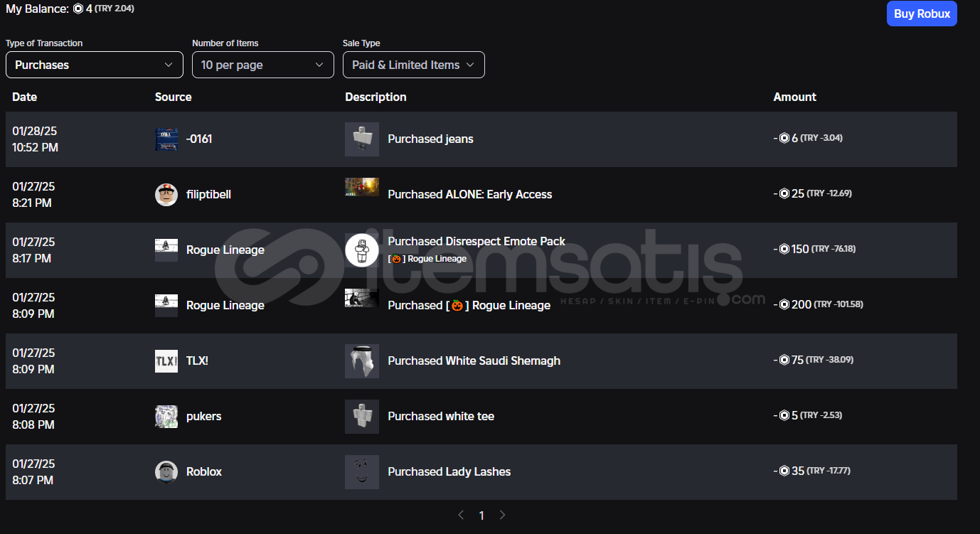Click the filiptibell profile avatar
The height and width of the screenshot is (534, 980).
click(x=166, y=195)
